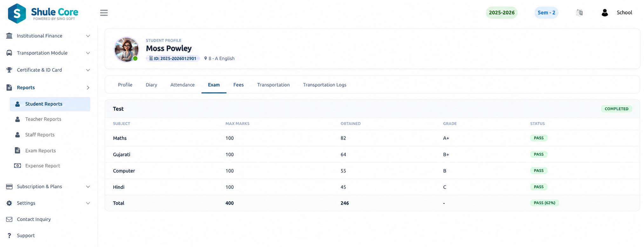The image size is (644, 247).
Task: Click the Support question mark icon
Action: pos(9,236)
